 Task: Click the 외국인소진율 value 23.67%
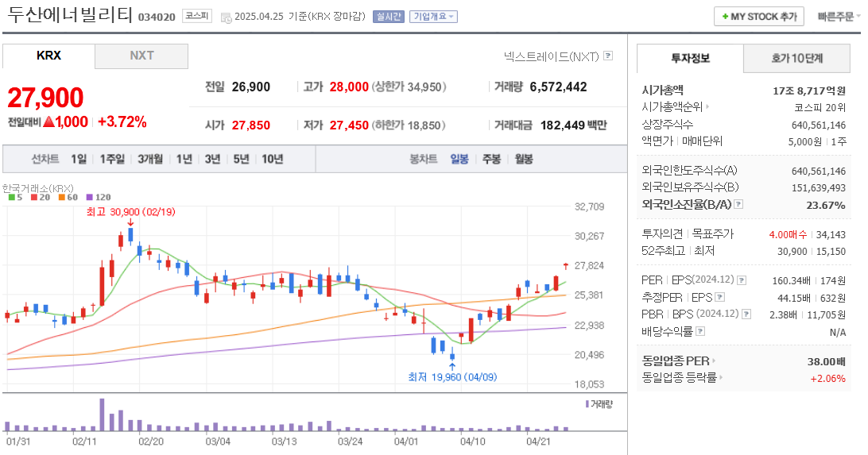(826, 205)
